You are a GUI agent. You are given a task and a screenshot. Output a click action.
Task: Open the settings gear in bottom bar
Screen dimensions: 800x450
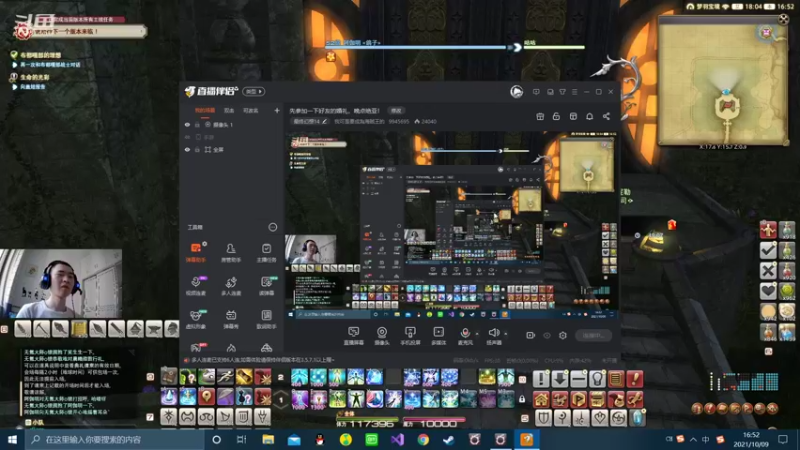pyautogui.click(x=563, y=335)
